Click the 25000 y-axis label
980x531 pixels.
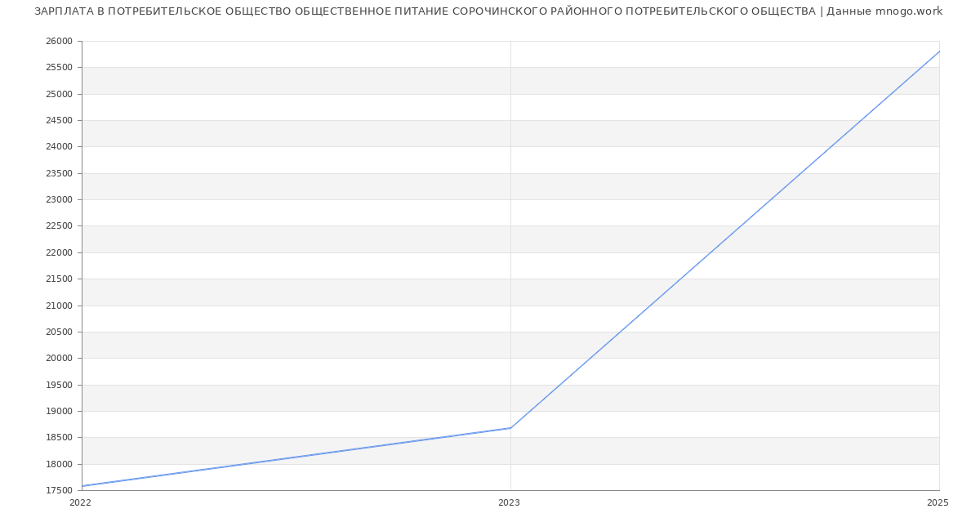pyautogui.click(x=60, y=94)
